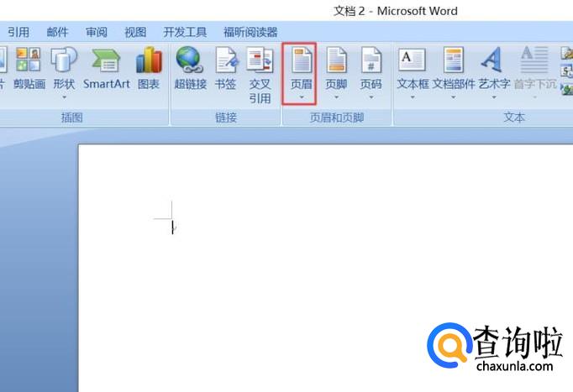Expand the Page Number (页码) dropdown
The height and width of the screenshot is (392, 573).
point(371,74)
